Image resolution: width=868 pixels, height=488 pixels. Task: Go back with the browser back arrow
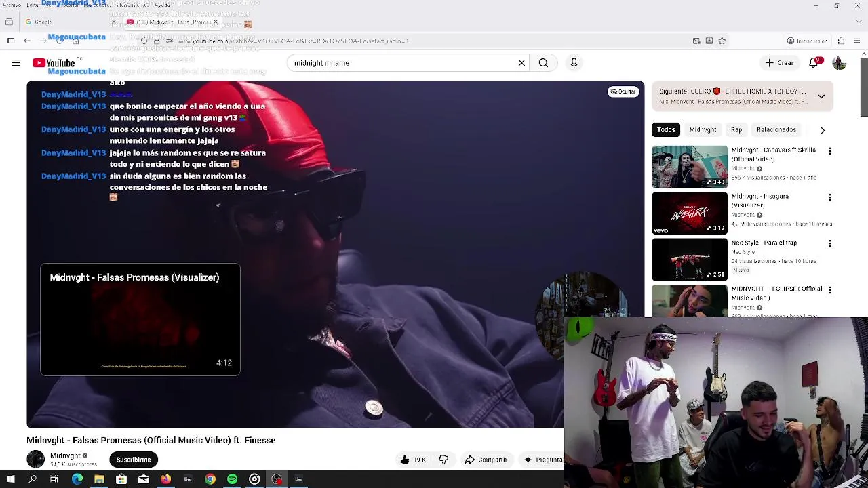pyautogui.click(x=27, y=41)
